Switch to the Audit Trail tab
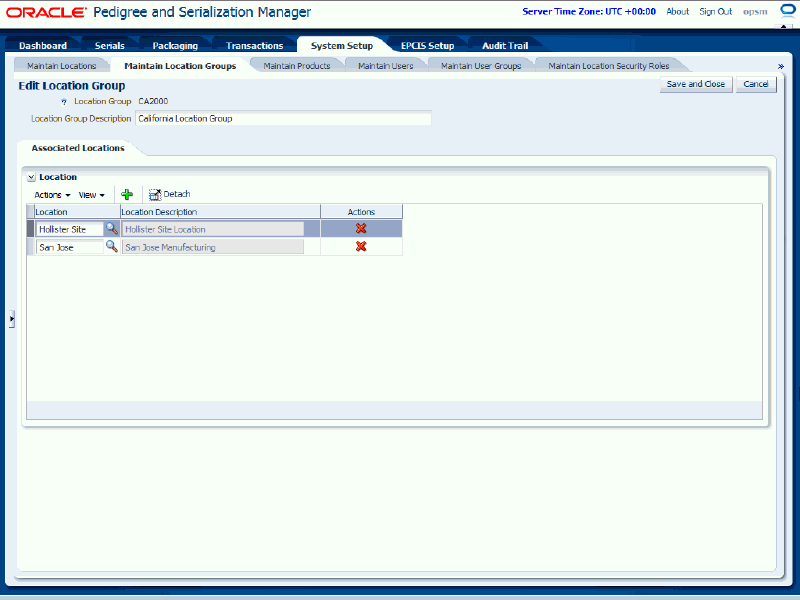This screenshot has height=600, width=800. [x=505, y=45]
